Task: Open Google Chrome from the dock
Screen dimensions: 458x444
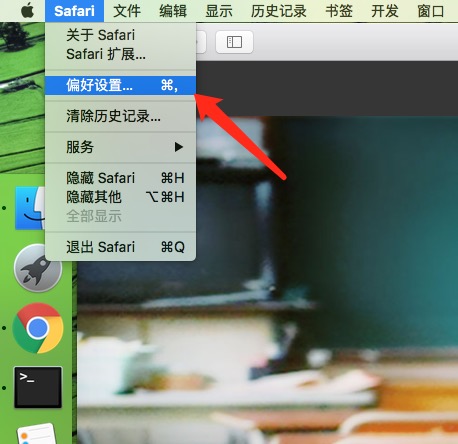Action: (x=38, y=328)
